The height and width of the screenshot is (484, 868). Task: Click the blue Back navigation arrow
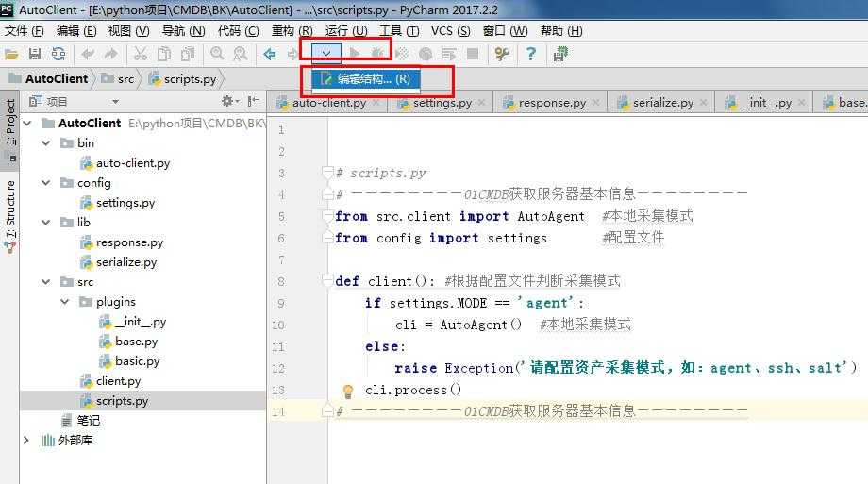pos(270,54)
